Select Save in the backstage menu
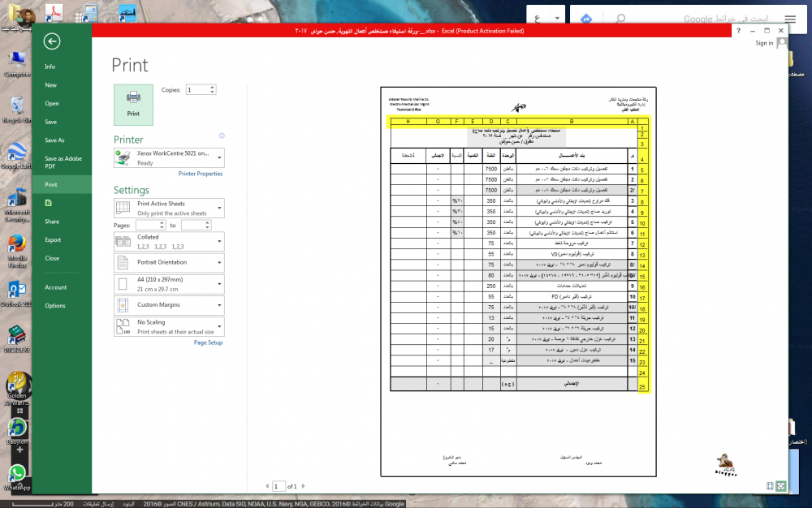Viewport: 812px width, 508px height. pyautogui.click(x=50, y=122)
